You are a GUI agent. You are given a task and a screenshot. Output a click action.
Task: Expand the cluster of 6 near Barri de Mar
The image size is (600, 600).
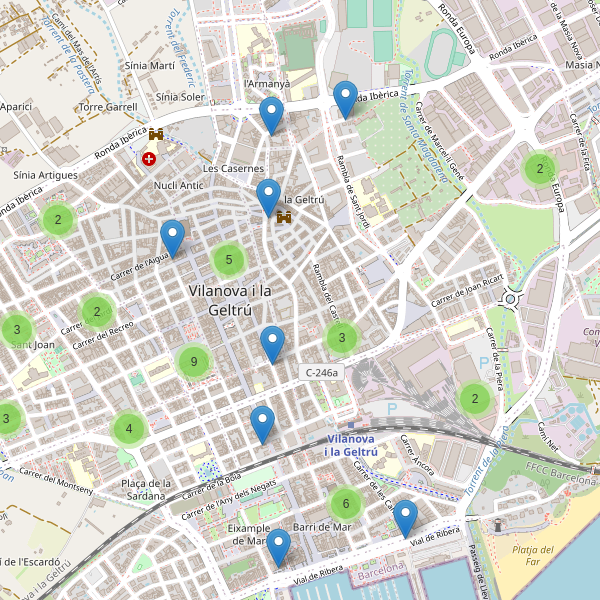coord(346,504)
